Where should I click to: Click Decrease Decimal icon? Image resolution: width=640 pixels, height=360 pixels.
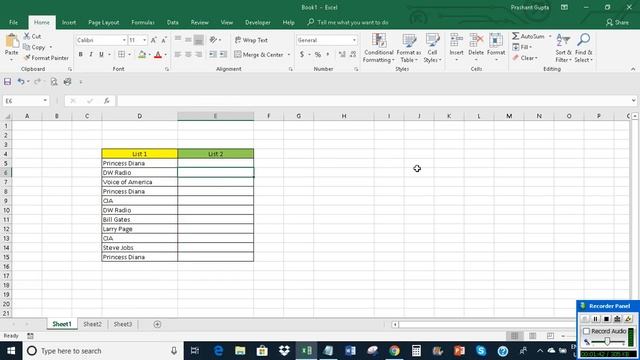353,54
